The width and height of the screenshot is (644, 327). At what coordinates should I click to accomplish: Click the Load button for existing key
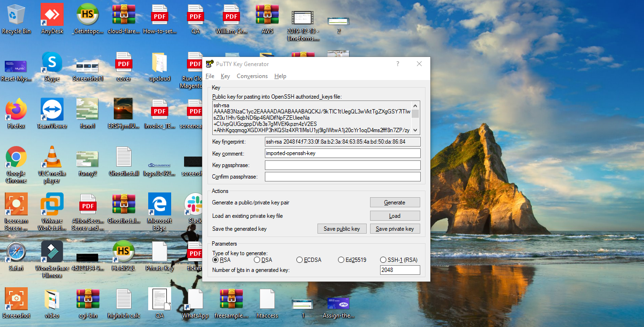(394, 216)
